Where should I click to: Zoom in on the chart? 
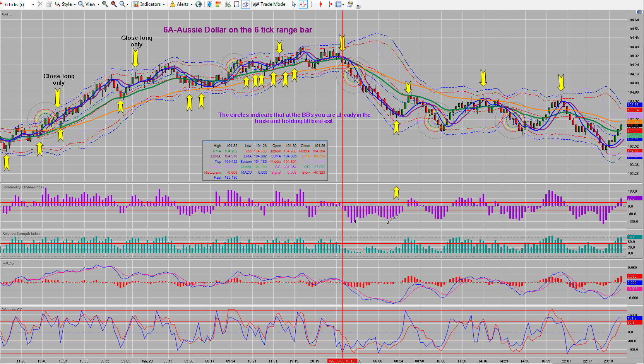[105, 4]
